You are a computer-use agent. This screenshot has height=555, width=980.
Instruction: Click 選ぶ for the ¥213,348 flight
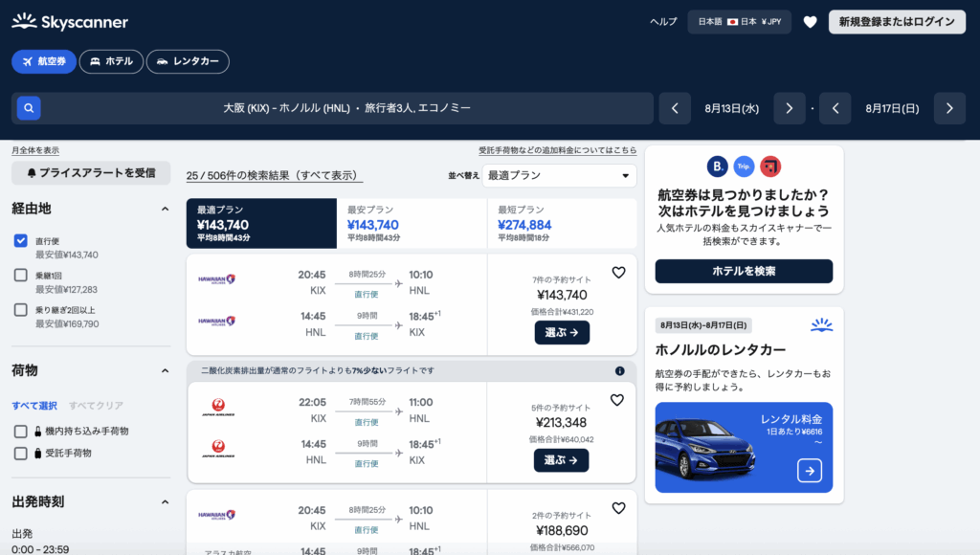[x=561, y=460]
